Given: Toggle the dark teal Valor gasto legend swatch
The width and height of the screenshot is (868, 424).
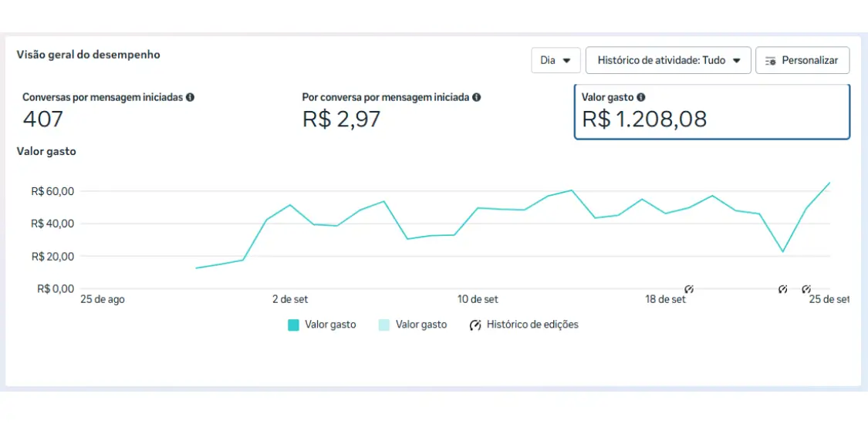Looking at the screenshot, I should tap(293, 325).
